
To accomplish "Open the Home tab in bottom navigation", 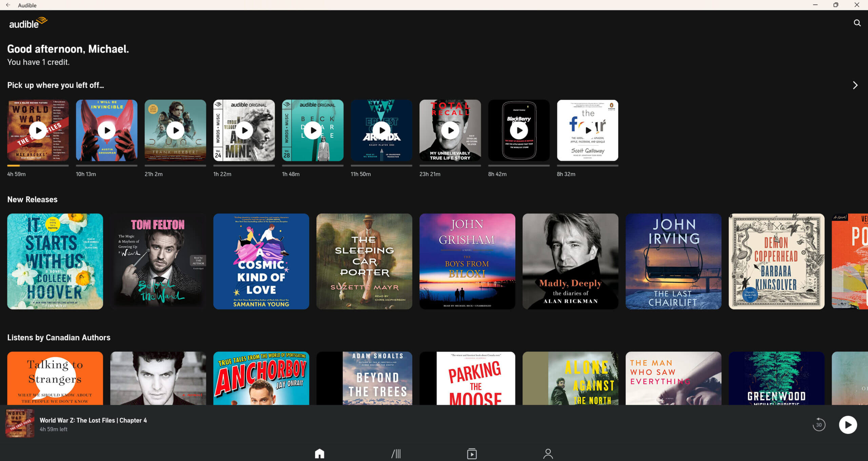I will (319, 453).
